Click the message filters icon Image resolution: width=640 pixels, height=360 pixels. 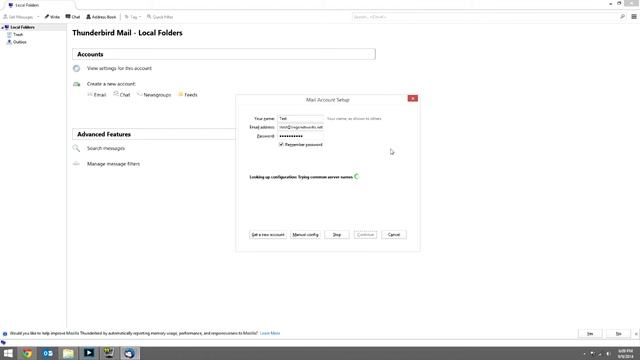[x=76, y=164]
